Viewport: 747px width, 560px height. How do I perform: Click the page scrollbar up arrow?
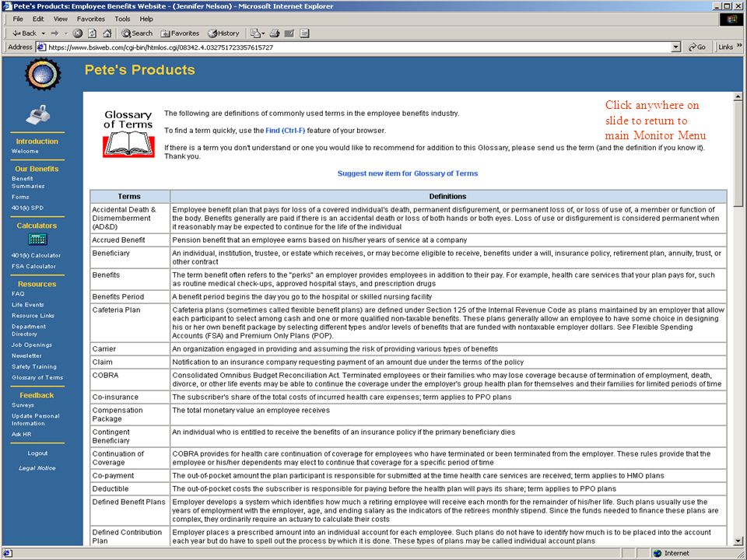click(738, 96)
